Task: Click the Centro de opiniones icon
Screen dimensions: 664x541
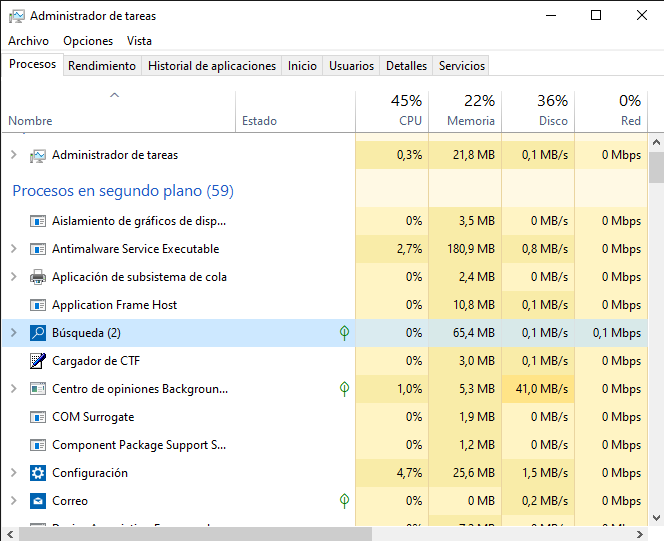Action: [x=38, y=389]
